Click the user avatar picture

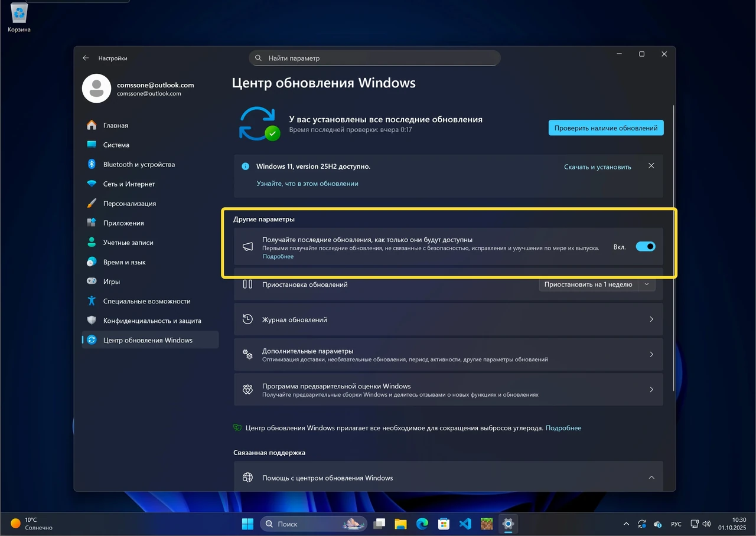pos(96,89)
